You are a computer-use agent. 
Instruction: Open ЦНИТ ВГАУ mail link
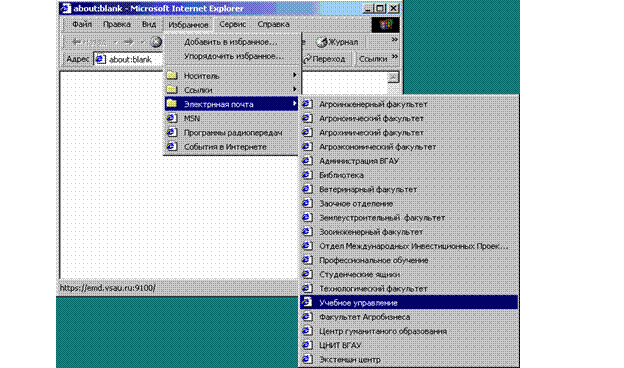tap(409, 345)
